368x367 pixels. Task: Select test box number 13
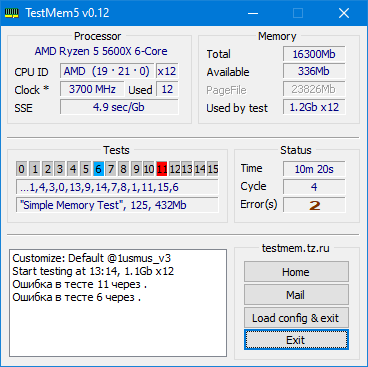187,169
